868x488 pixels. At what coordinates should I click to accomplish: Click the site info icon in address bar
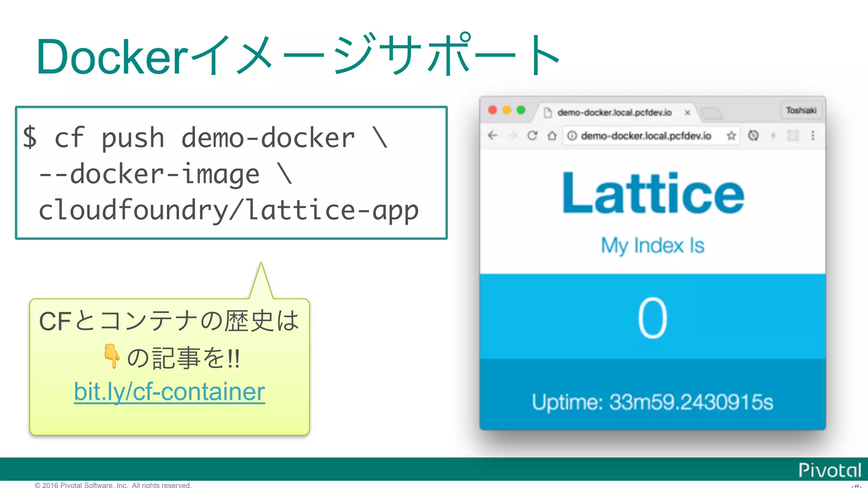(x=572, y=136)
